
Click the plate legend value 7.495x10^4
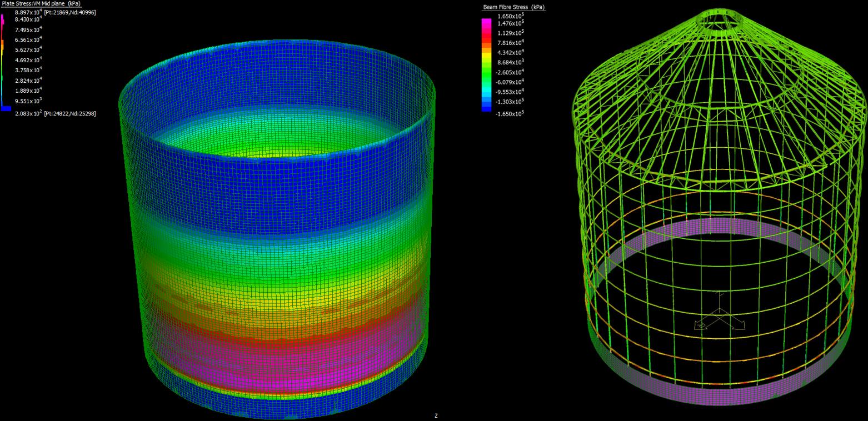28,29
